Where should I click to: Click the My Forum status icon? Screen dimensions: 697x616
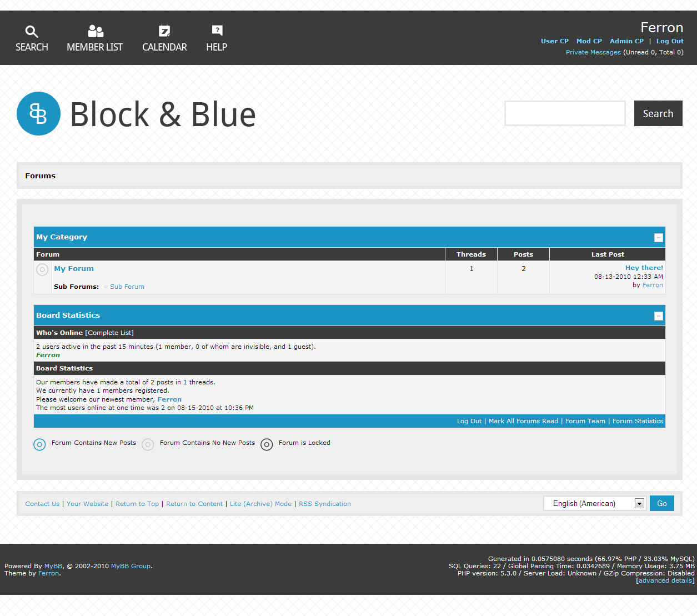coord(42,269)
